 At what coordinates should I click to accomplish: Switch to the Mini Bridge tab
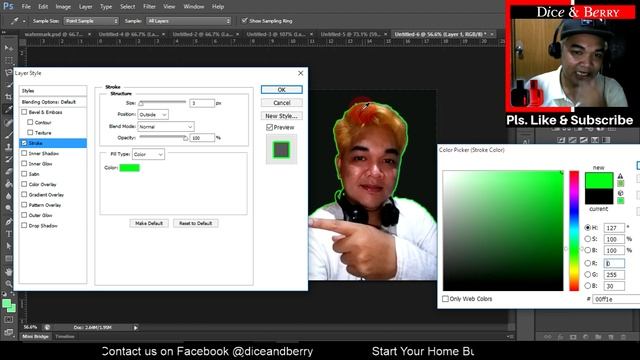tap(36, 336)
